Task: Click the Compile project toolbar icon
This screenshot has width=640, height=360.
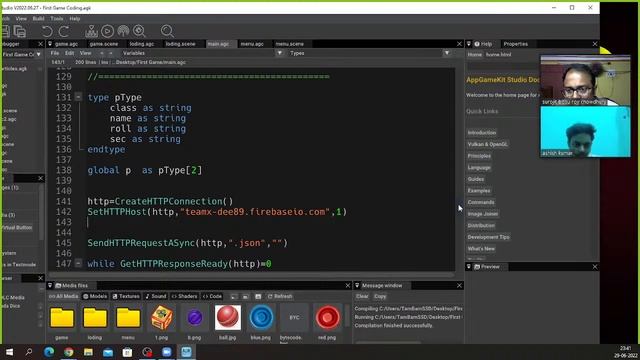Action: click(x=91, y=31)
